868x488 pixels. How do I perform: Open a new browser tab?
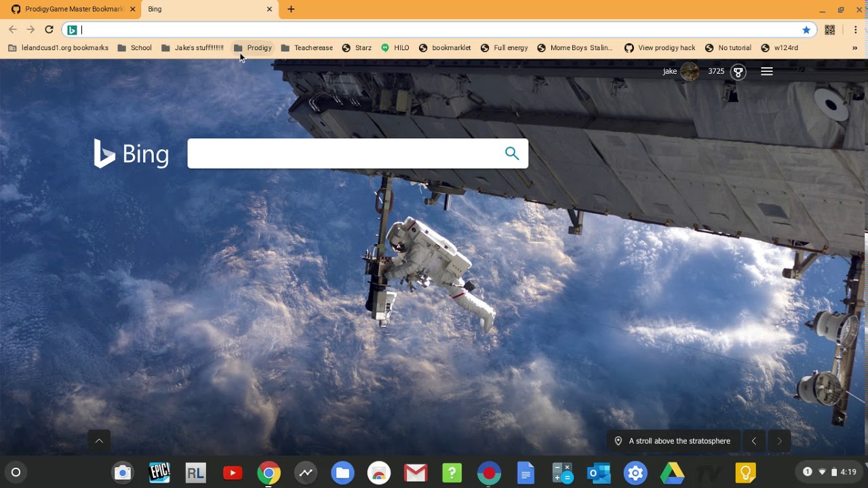[x=291, y=9]
